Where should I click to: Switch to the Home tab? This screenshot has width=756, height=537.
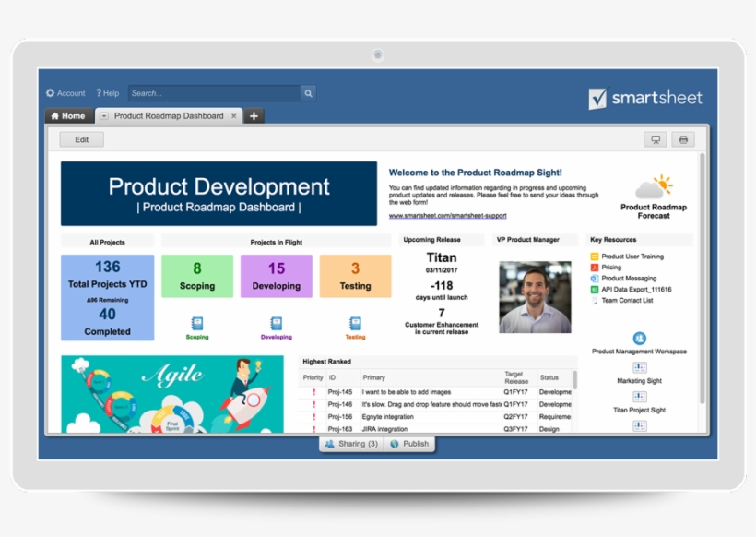click(x=68, y=115)
